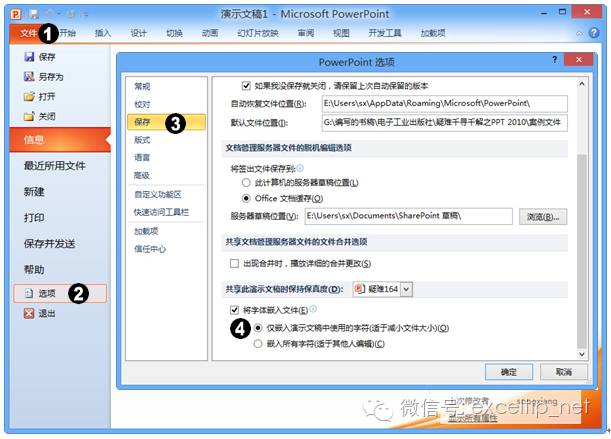
Task: Select 打印 in the backstage menu
Action: click(x=34, y=218)
